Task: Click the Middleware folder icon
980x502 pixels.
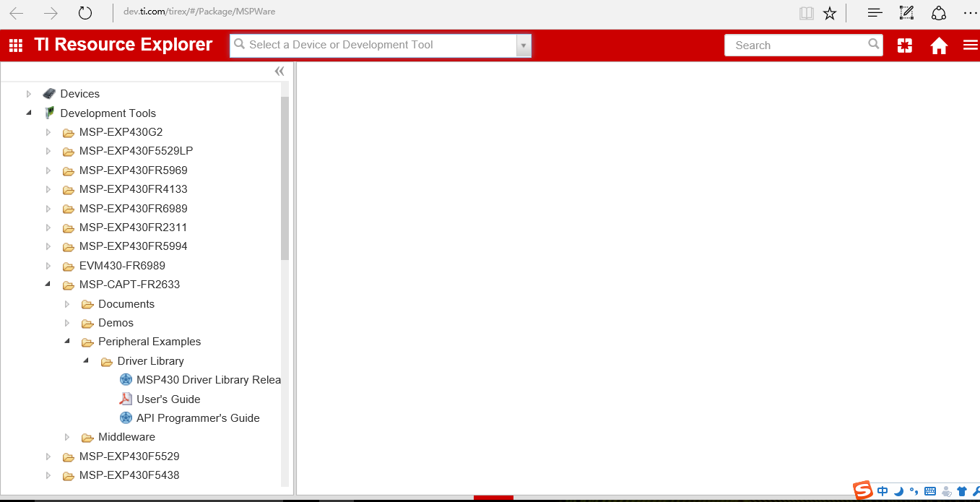Action: [x=88, y=437]
